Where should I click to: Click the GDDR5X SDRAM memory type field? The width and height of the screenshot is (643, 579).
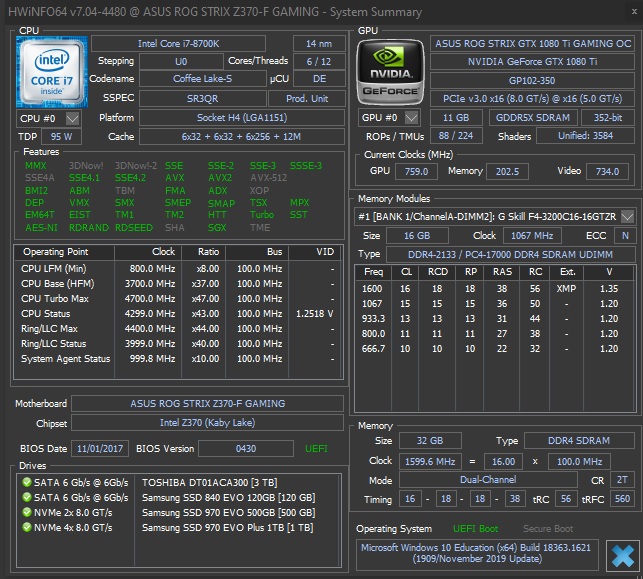(x=533, y=118)
